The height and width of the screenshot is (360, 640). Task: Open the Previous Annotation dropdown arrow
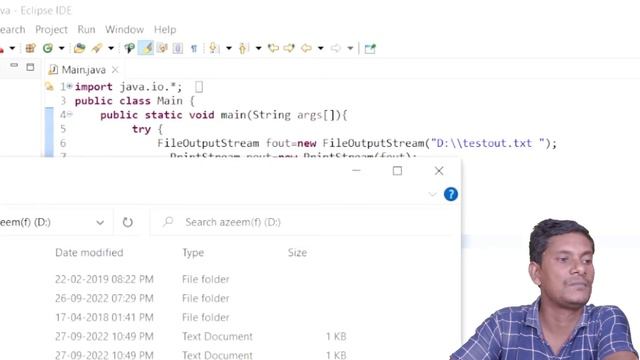[258, 48]
